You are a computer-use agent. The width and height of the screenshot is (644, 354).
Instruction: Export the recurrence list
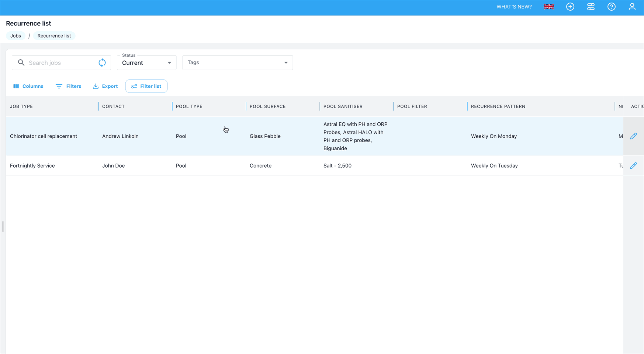pyautogui.click(x=105, y=86)
